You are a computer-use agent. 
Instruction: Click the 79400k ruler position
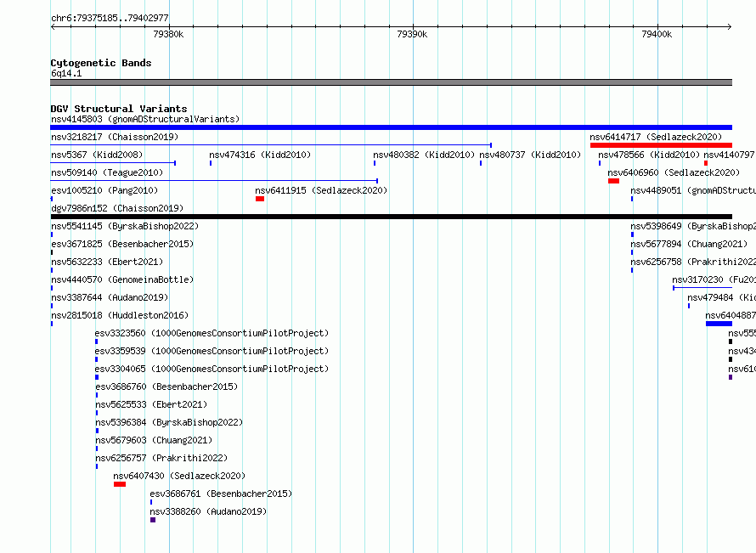point(657,34)
